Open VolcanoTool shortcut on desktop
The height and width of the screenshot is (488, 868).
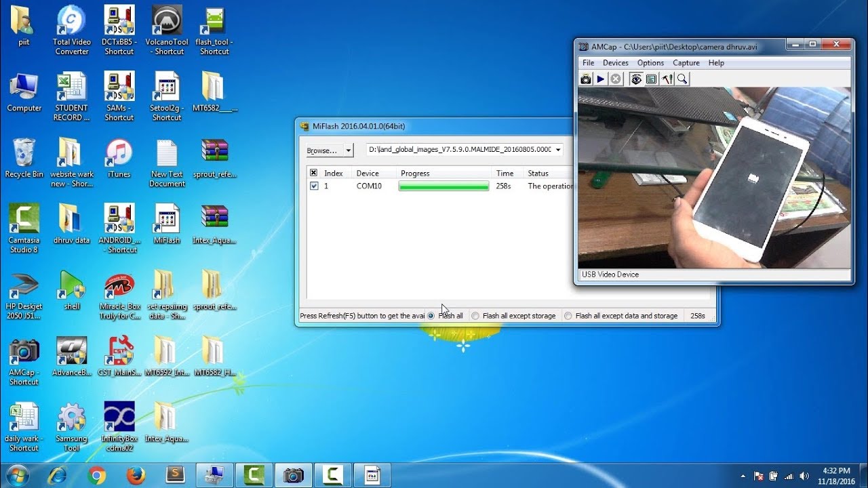167,30
